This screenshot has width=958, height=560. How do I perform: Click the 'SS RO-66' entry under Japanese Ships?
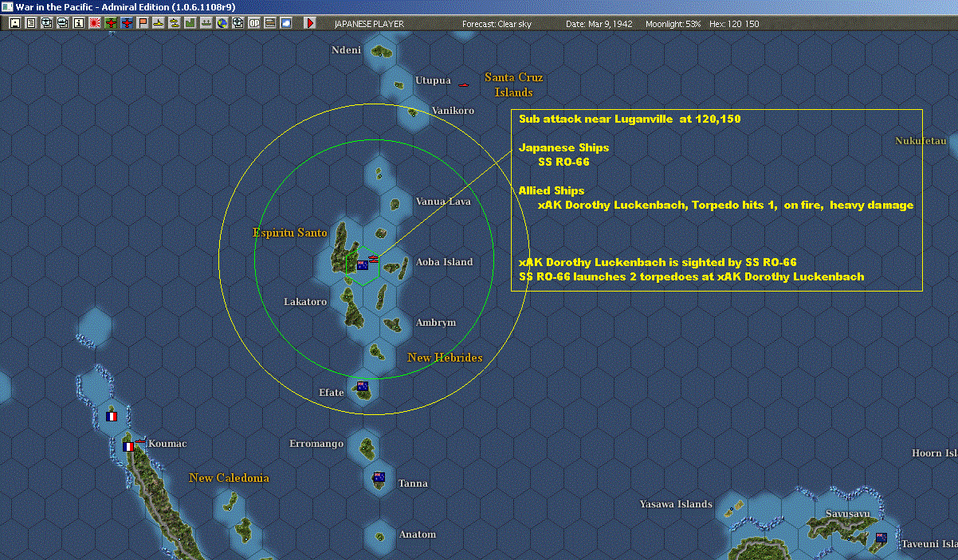pos(563,162)
